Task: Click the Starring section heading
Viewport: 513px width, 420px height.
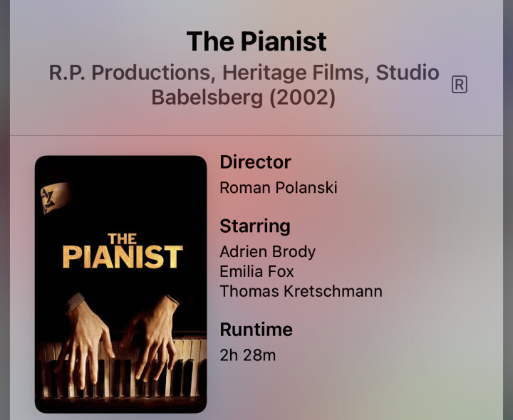Action: (255, 226)
